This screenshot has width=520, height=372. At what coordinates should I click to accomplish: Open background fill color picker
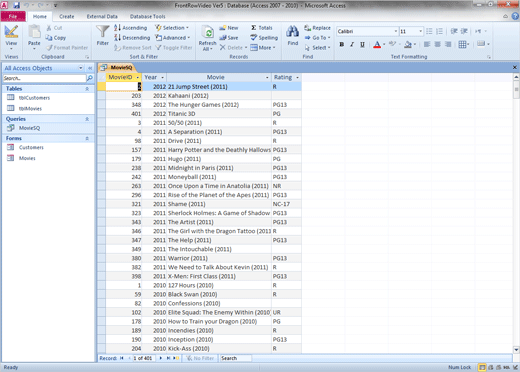coord(409,44)
